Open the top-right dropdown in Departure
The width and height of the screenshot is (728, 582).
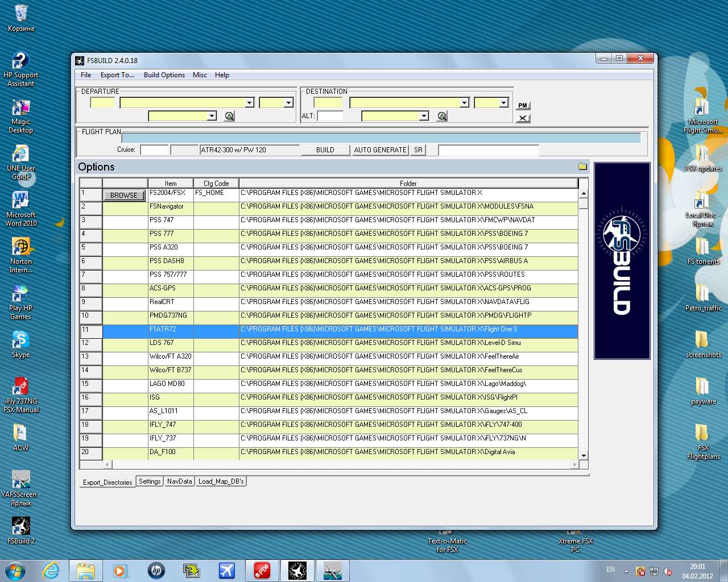[288, 103]
